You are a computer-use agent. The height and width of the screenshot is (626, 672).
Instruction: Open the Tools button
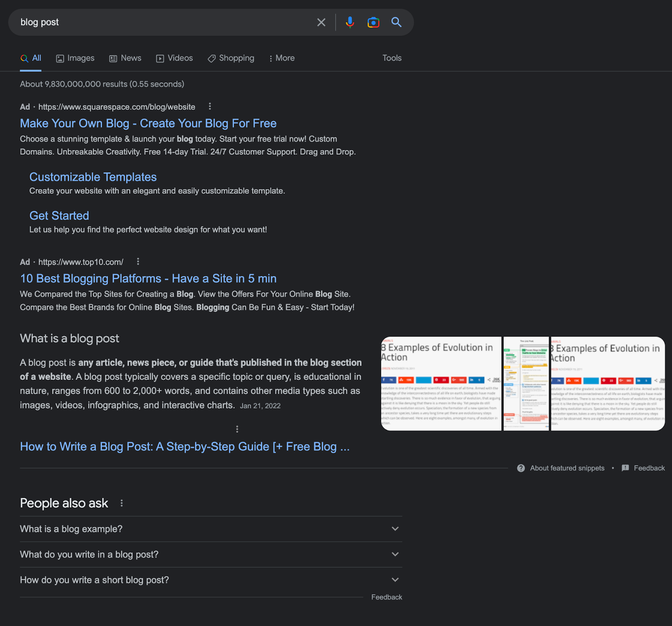point(391,58)
